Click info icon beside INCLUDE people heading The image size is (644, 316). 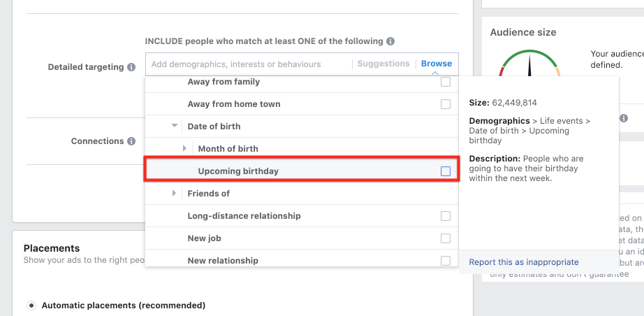[x=390, y=41]
